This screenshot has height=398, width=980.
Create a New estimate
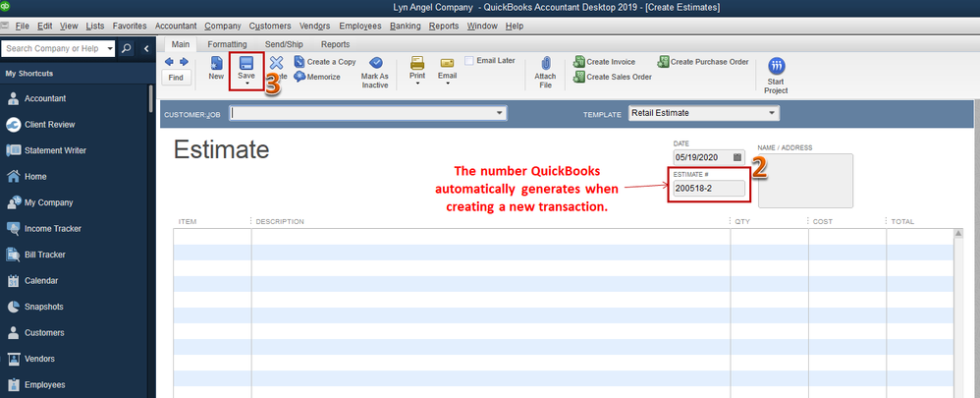216,69
